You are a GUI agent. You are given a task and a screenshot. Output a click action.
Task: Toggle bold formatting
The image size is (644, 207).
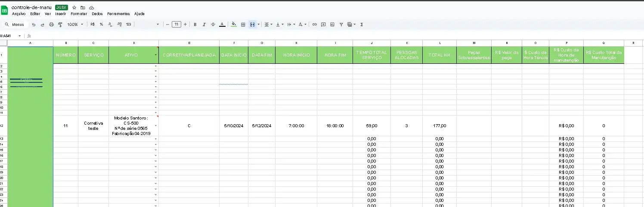tap(195, 25)
